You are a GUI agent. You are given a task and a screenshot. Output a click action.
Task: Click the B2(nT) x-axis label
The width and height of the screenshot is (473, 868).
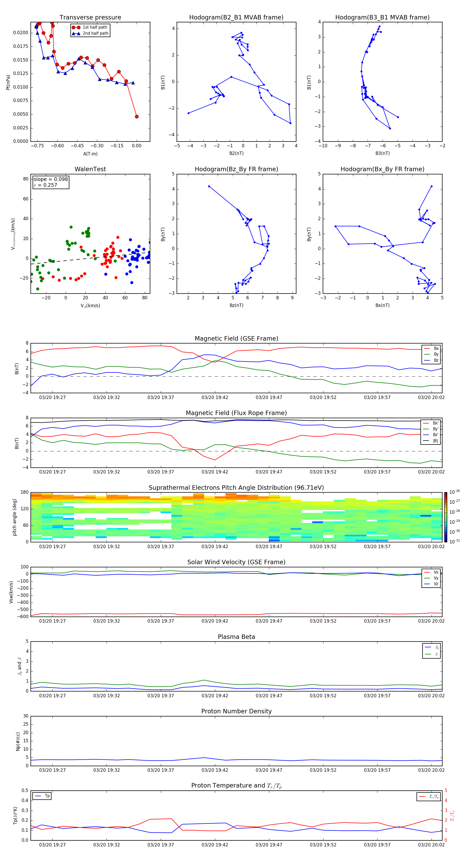pos(236,153)
